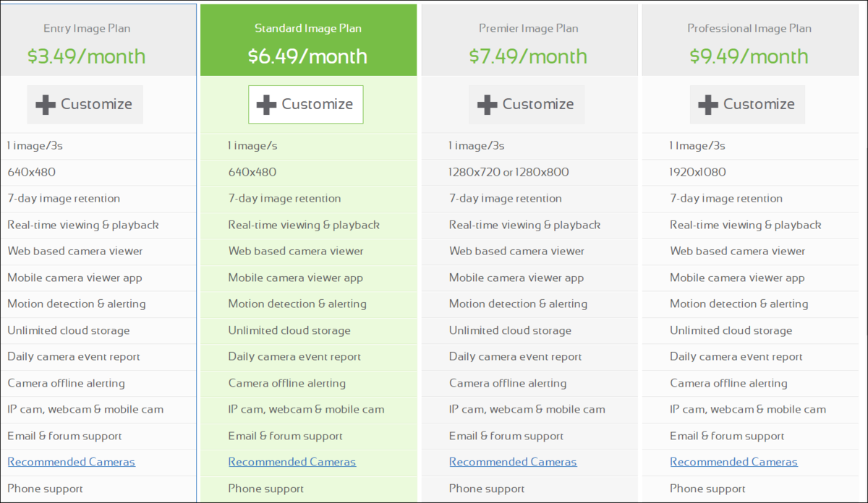Click 1920x1080 resolution in Professional plan

(x=698, y=172)
